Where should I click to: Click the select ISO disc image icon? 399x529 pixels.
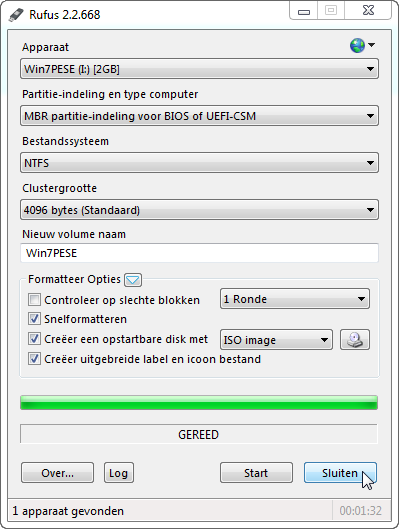(x=355, y=340)
